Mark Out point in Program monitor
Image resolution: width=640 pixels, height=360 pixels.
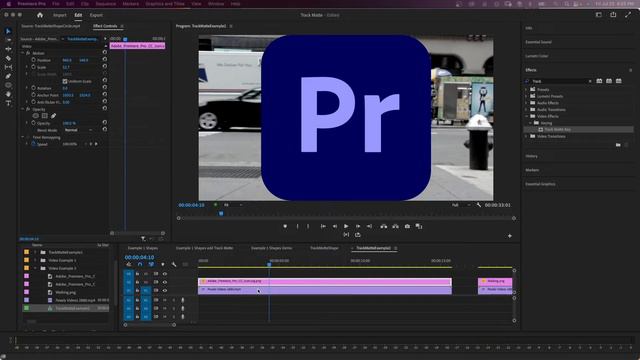[308, 226]
